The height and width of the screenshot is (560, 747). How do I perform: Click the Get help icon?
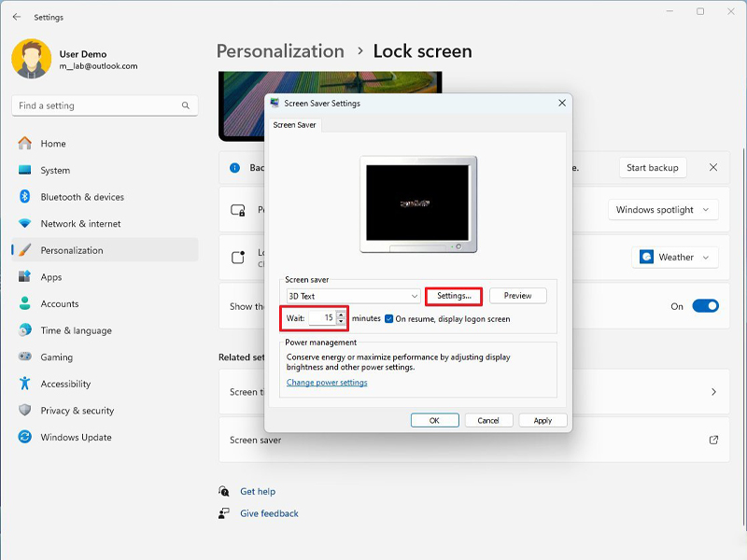(224, 491)
